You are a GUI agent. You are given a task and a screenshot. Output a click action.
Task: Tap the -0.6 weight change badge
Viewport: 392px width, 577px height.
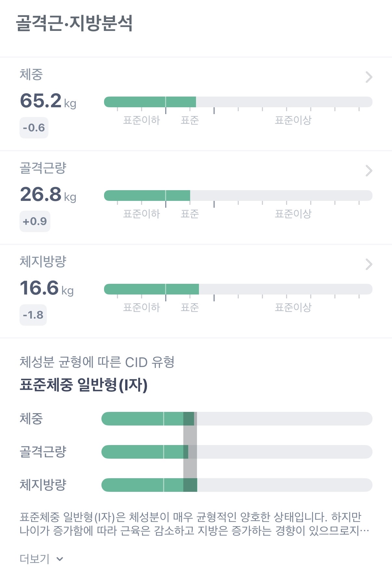tap(34, 128)
